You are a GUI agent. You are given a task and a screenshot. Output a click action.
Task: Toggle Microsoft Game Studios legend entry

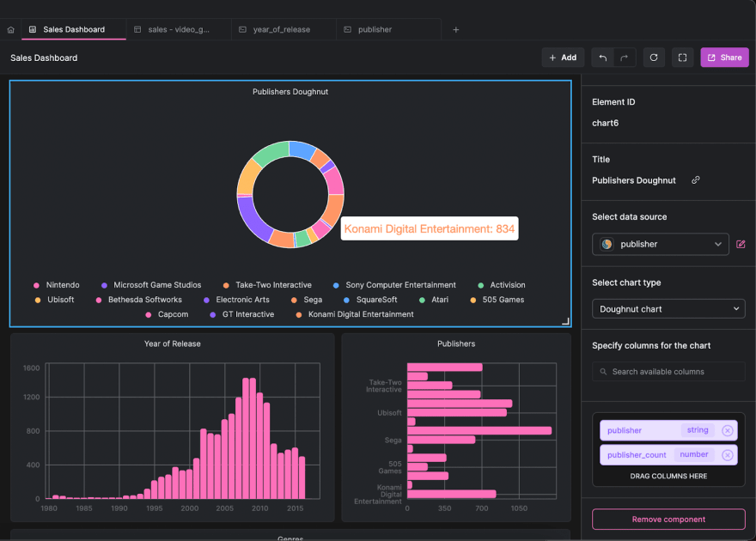coord(151,285)
